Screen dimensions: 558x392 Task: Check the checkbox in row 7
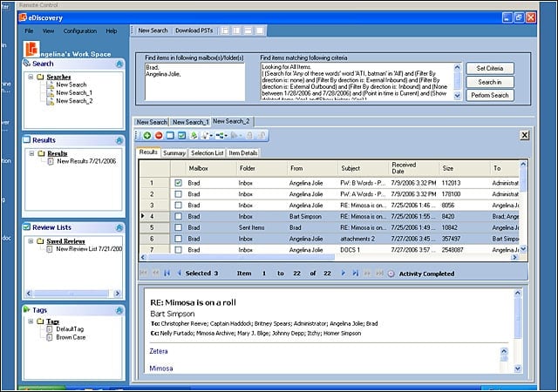tap(178, 250)
